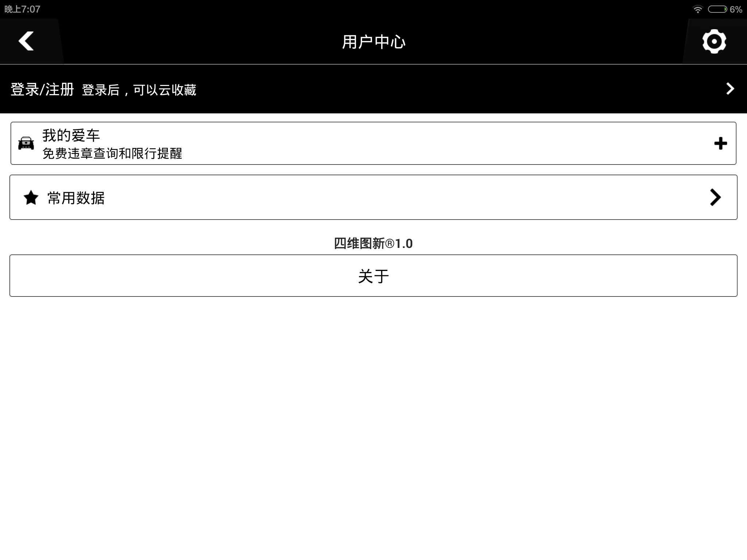
Task: Toggle cloud favorites after login
Action: 373,89
